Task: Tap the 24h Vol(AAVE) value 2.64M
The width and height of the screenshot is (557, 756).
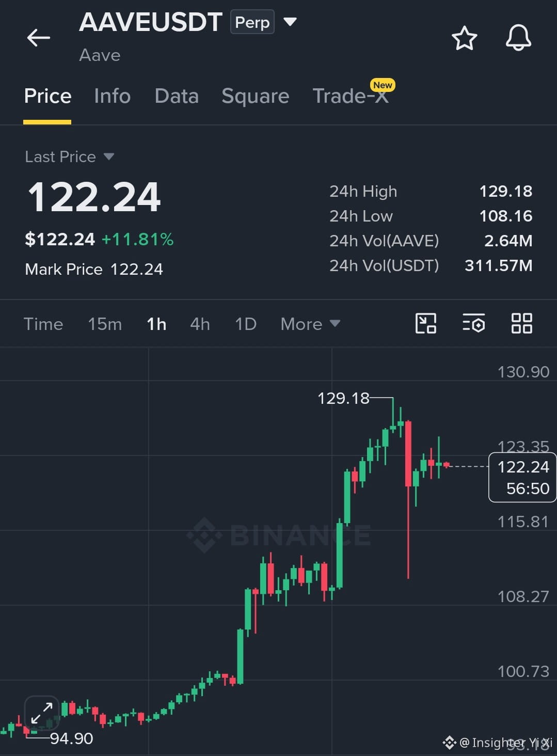Action: tap(508, 241)
